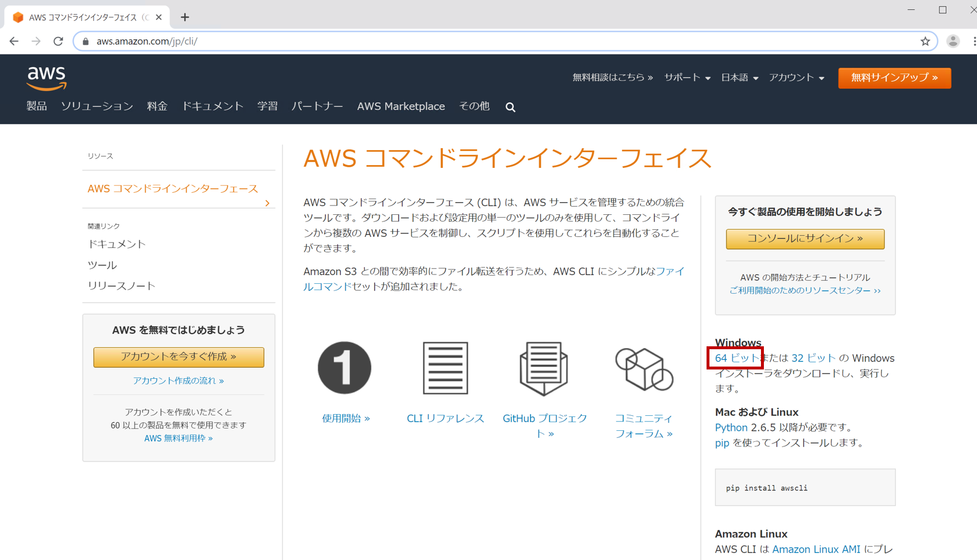Open ご利用開始のためのリソースセンター link

(x=805, y=291)
